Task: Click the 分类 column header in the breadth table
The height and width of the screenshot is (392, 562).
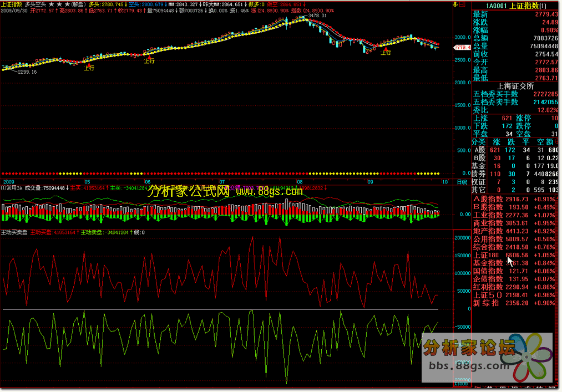Action: 479,142
